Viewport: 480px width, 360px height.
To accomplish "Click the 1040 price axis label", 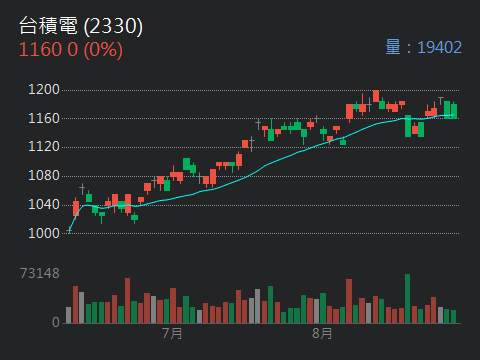I will pos(44,204).
